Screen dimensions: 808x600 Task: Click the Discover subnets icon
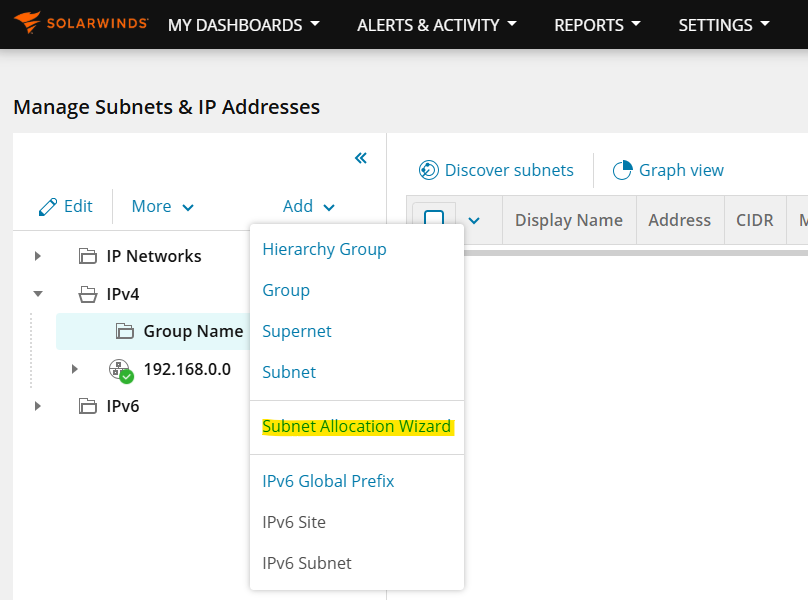pyautogui.click(x=430, y=170)
